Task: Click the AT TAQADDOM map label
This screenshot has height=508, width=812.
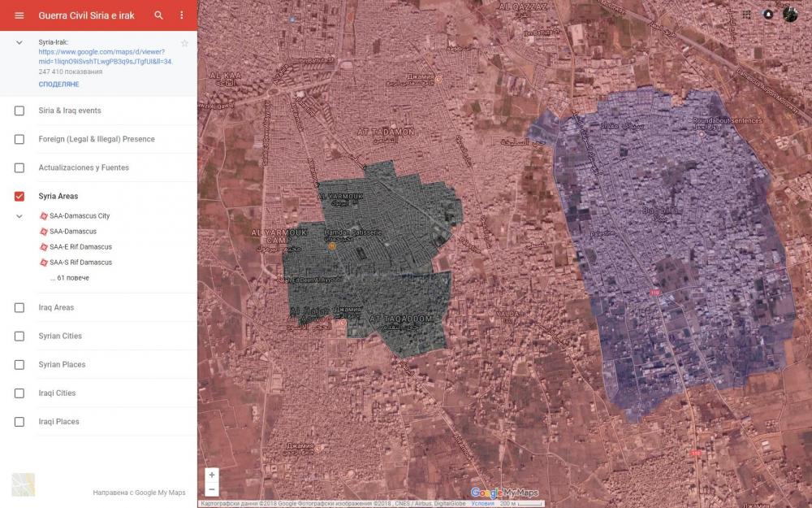Action: click(x=401, y=319)
